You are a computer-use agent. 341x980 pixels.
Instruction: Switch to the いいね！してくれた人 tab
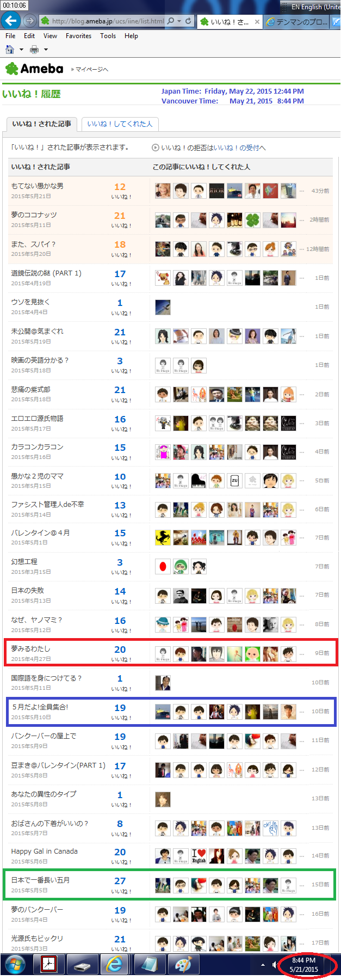(x=120, y=124)
